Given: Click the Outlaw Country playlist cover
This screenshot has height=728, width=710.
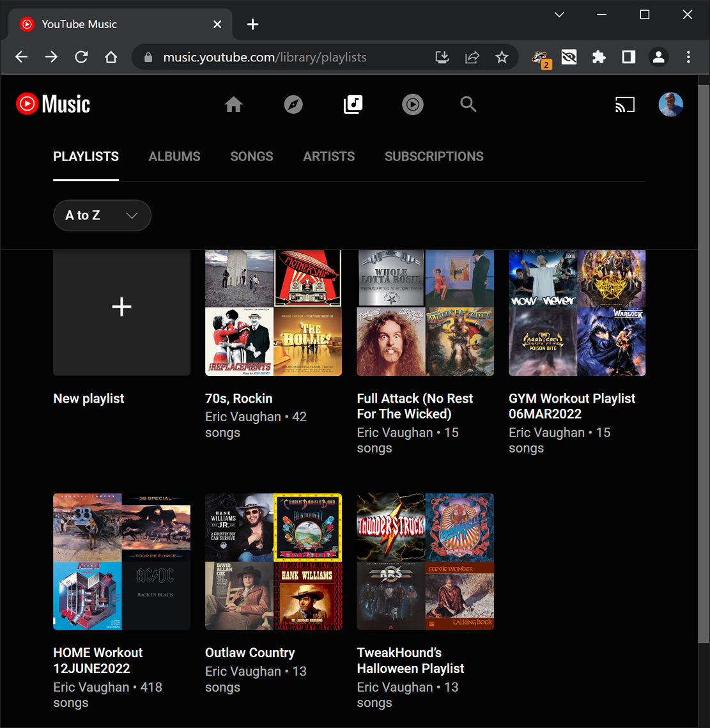Looking at the screenshot, I should (x=274, y=562).
